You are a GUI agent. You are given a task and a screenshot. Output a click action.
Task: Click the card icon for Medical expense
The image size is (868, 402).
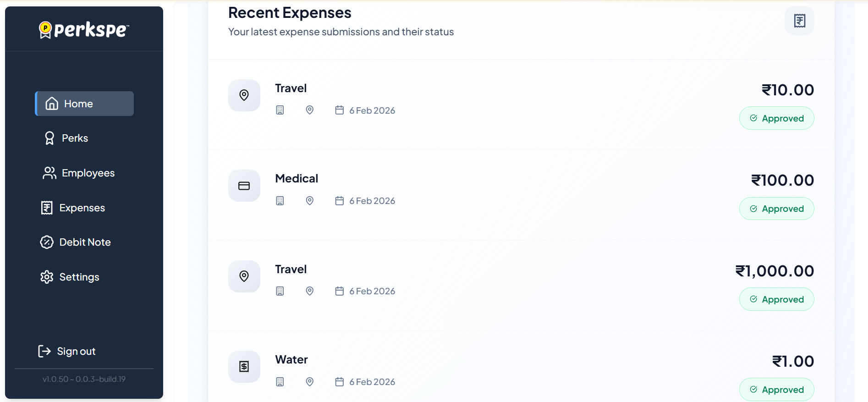[244, 186]
